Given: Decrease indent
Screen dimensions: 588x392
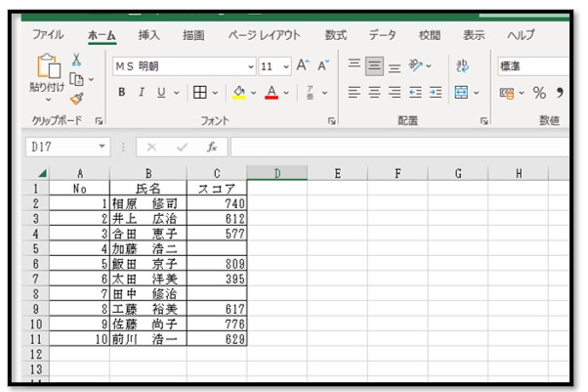Looking at the screenshot, I should (415, 92).
